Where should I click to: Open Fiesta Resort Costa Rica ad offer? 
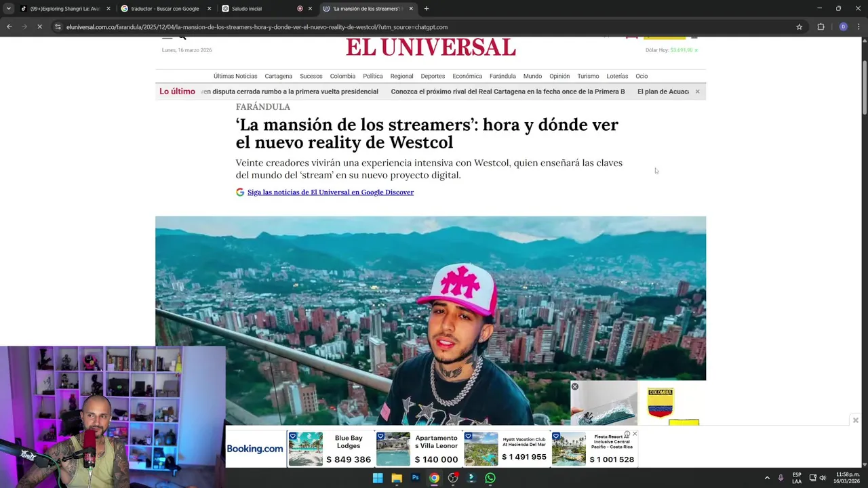click(594, 449)
